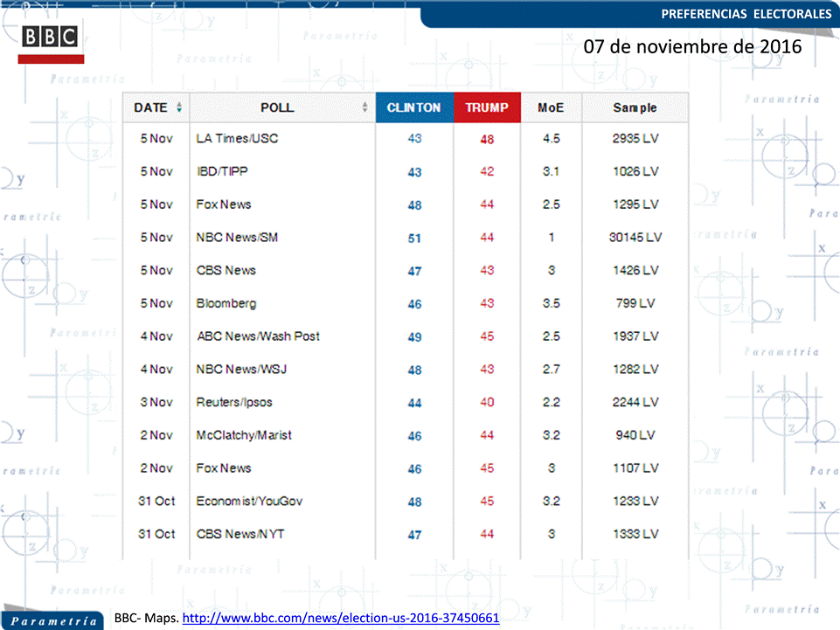Click sample size 30145 LV
The image size is (840, 630).
[635, 238]
